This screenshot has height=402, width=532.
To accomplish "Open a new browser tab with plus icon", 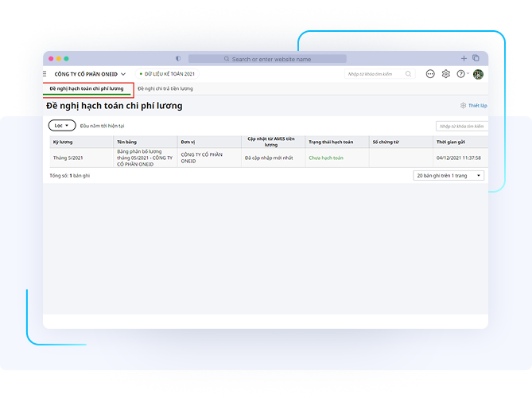I will [x=464, y=58].
